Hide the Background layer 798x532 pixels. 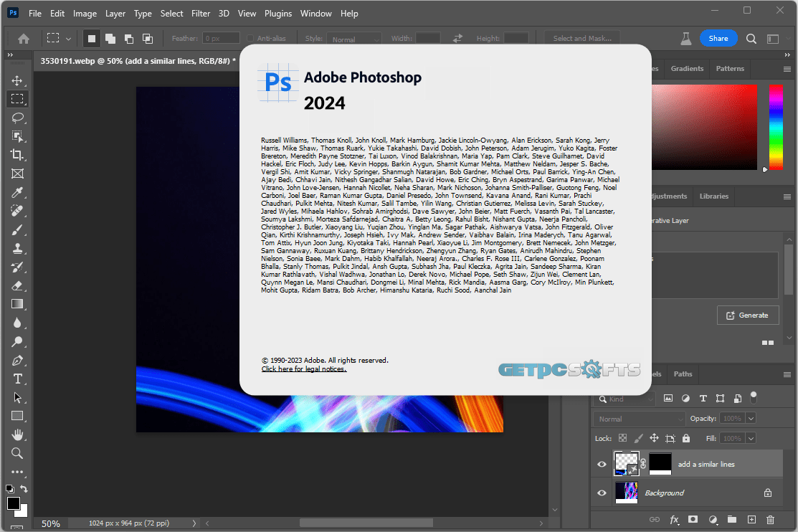[x=602, y=493]
